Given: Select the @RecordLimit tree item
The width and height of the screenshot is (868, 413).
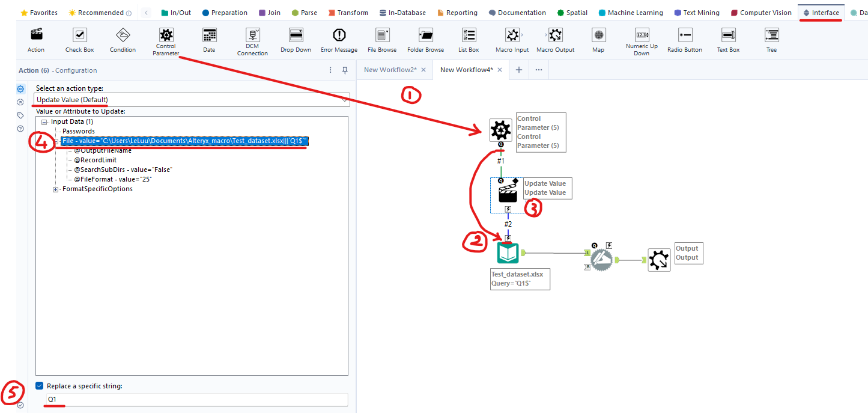Looking at the screenshot, I should pos(95,161).
